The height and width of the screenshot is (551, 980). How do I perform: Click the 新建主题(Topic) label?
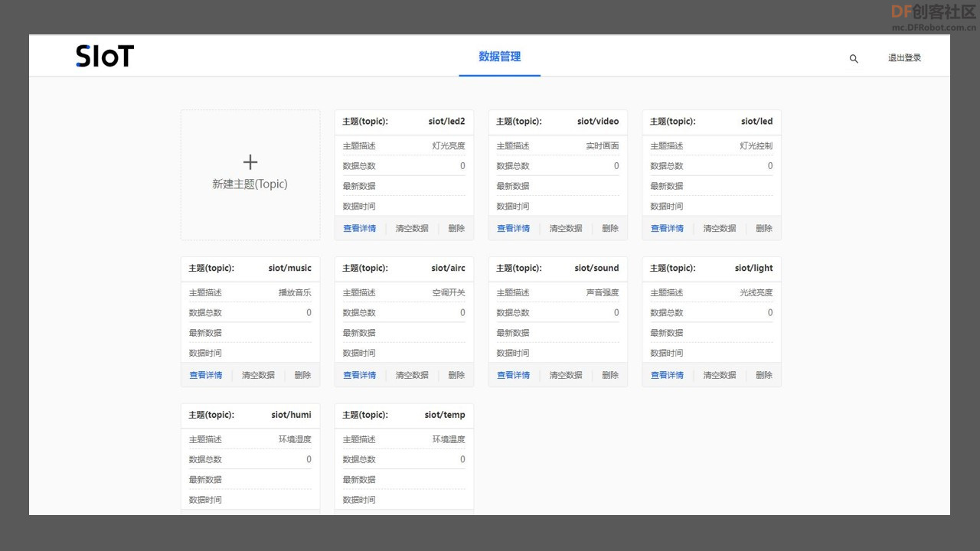pos(250,184)
